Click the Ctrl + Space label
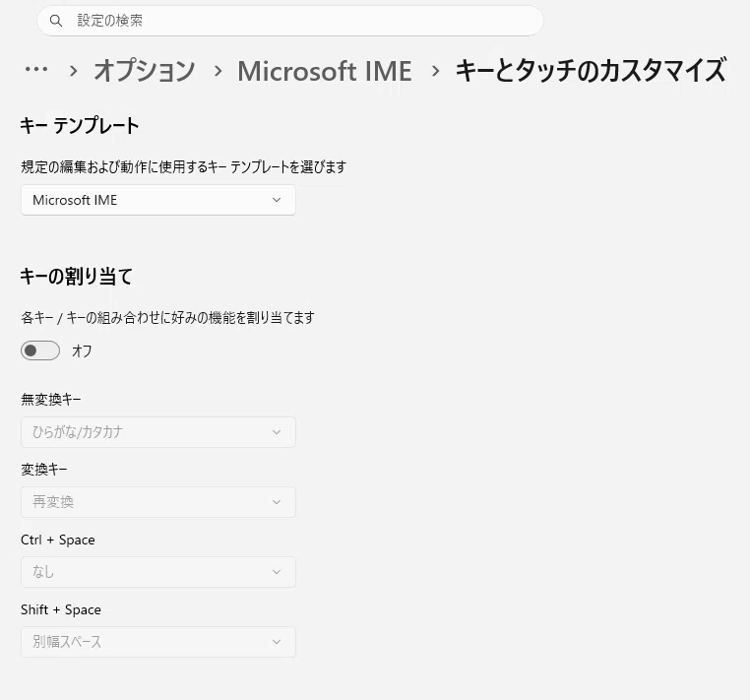The image size is (750, 700). (58, 540)
